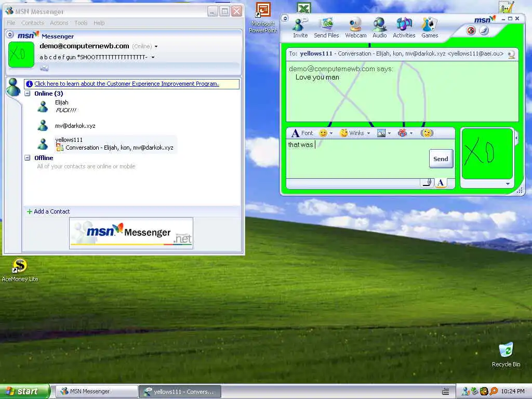The width and height of the screenshot is (532, 399).
Task: Switch to handwriting pen input mode
Action: pos(428,183)
